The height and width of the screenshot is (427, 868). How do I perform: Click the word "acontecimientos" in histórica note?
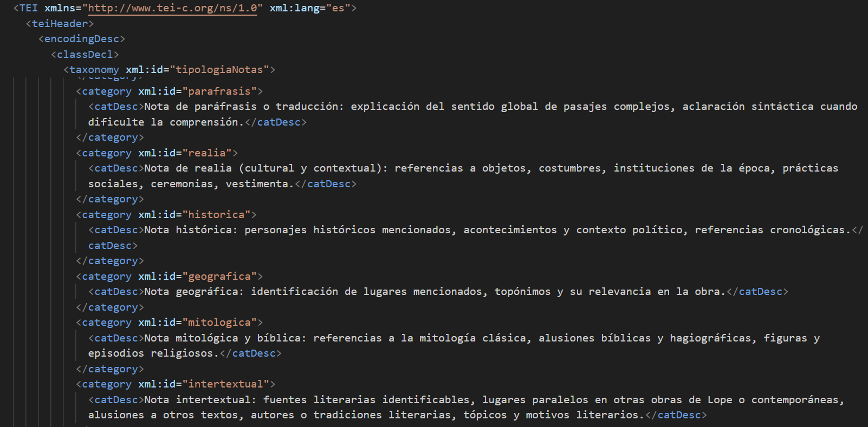pyautogui.click(x=510, y=230)
